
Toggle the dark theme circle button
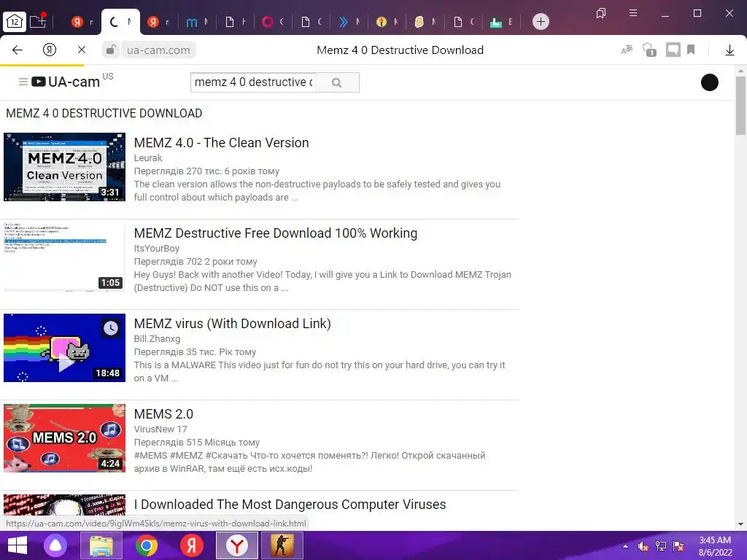tap(709, 82)
